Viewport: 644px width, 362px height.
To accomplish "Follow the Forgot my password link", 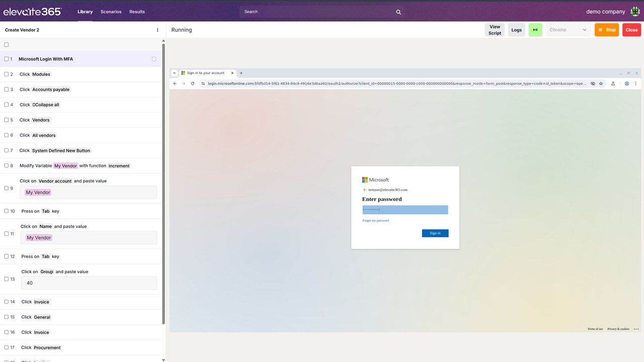I will coord(375,221).
